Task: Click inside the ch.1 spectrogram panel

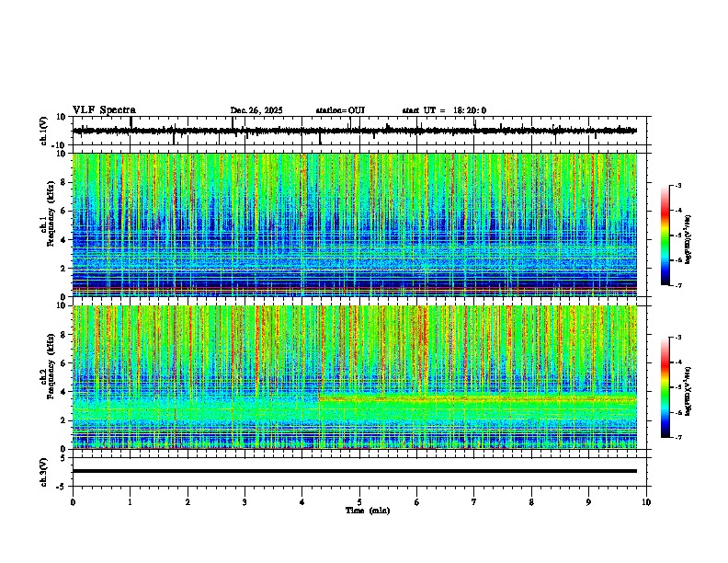Action: pyautogui.click(x=355, y=224)
